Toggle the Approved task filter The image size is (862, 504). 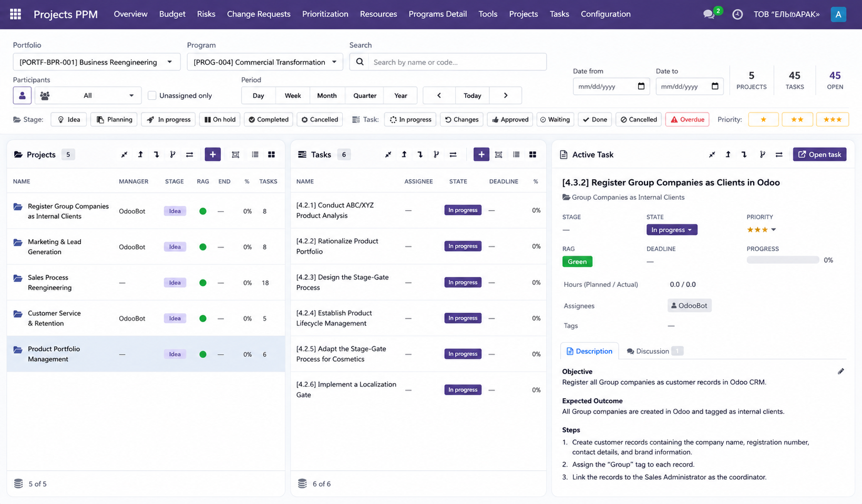(510, 120)
